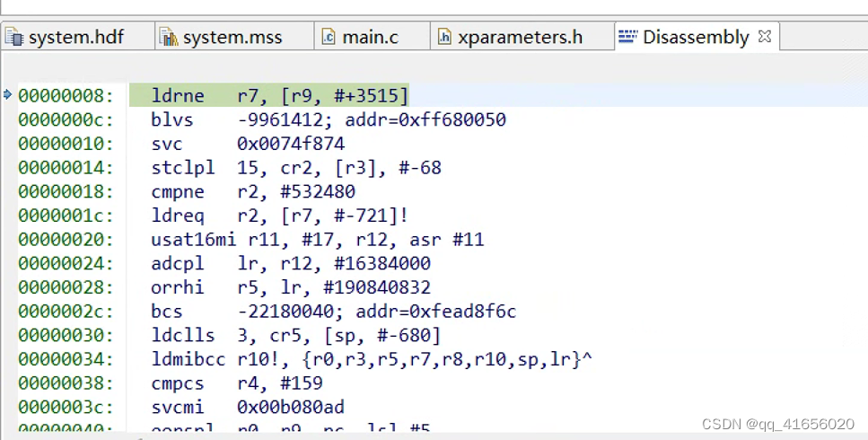Click address 0000003c
The height and width of the screenshot is (440, 868).
click(x=66, y=407)
